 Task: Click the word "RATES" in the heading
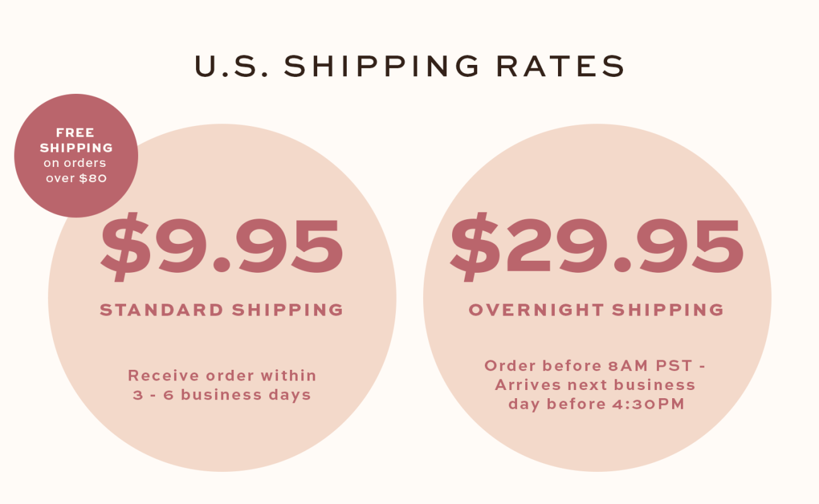(x=559, y=66)
